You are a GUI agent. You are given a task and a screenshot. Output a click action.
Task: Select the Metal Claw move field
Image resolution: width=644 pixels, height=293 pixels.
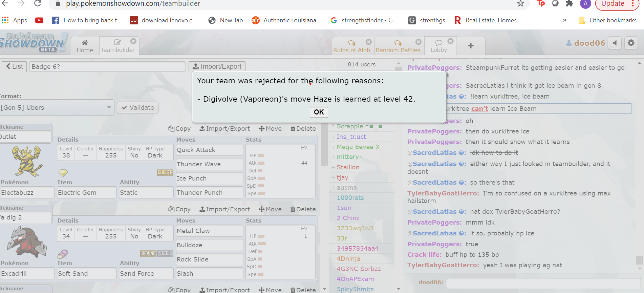(x=209, y=231)
